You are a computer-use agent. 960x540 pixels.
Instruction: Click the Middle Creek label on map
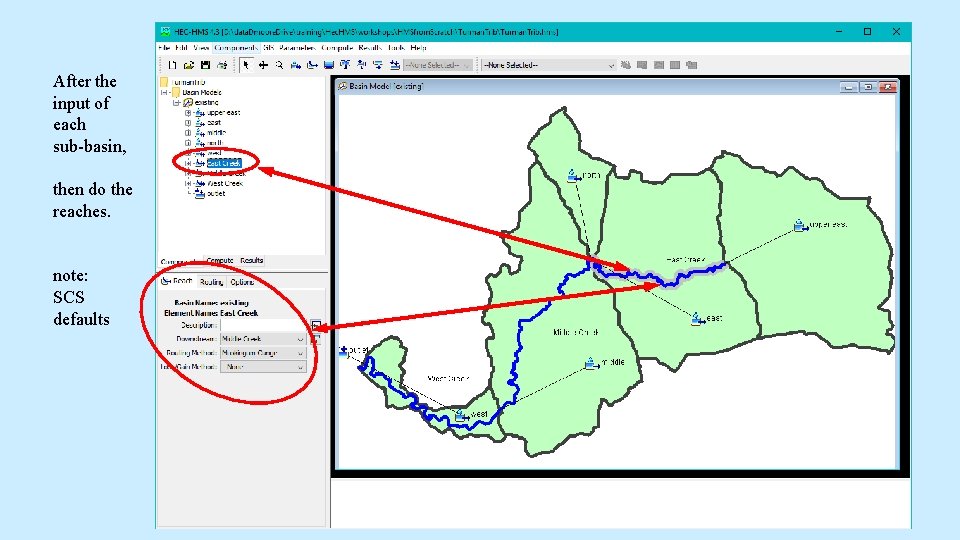coord(576,332)
